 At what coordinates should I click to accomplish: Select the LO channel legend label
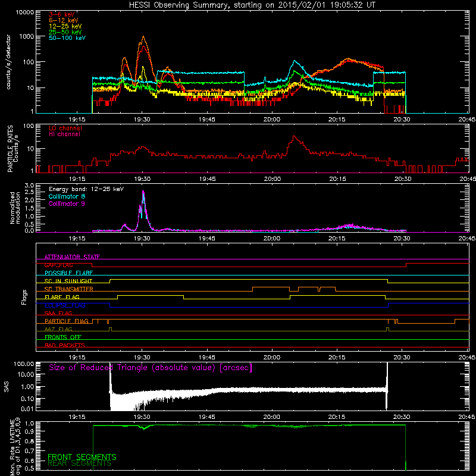pos(65,128)
